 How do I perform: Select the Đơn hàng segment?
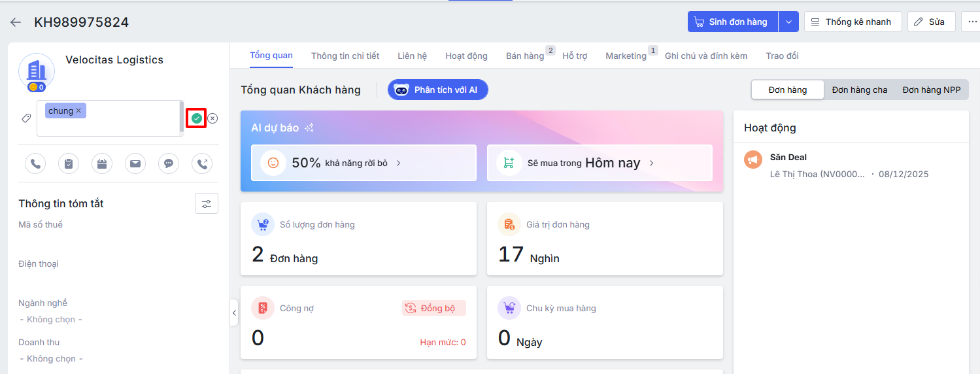pos(787,90)
